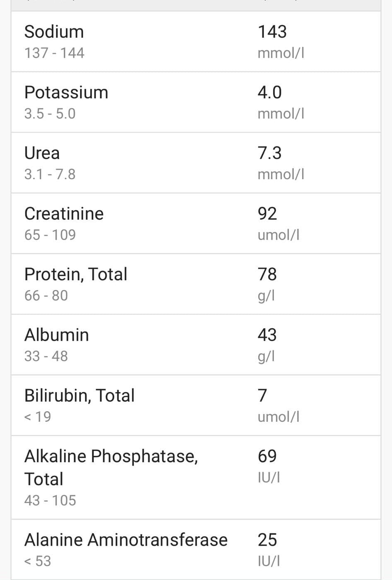
Task: Click the Potassium value 4.0
Action: (270, 92)
